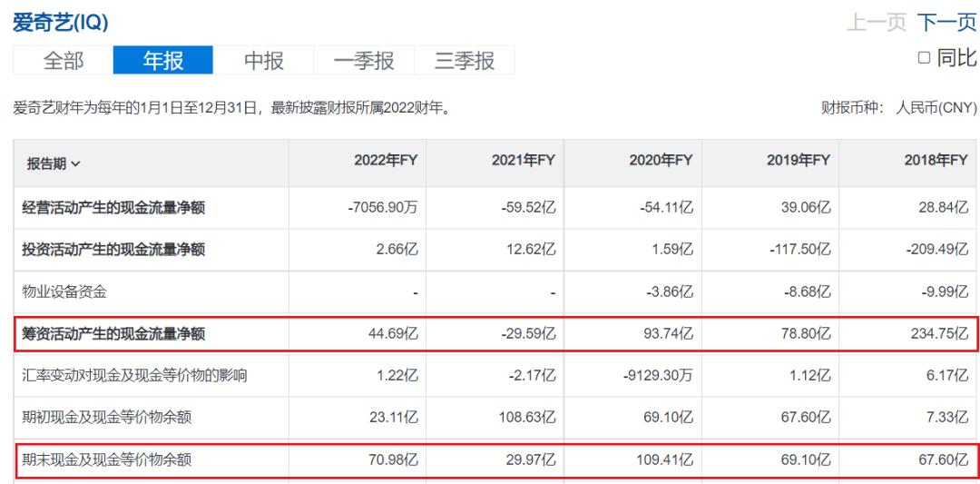Go to 下一页 page link

946,23
